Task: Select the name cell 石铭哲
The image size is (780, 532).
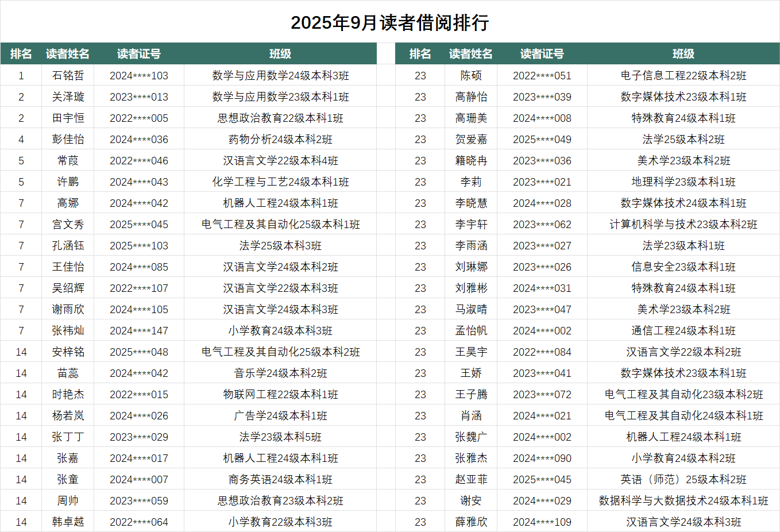Action: (68, 76)
